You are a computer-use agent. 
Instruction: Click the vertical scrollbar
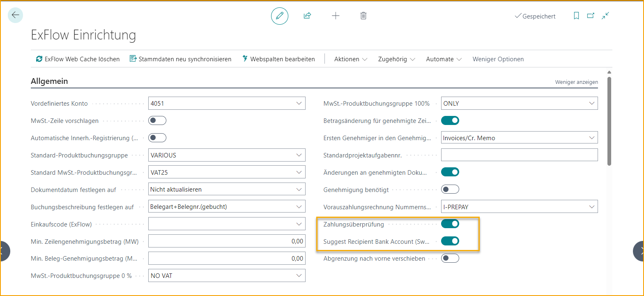pyautogui.click(x=609, y=121)
